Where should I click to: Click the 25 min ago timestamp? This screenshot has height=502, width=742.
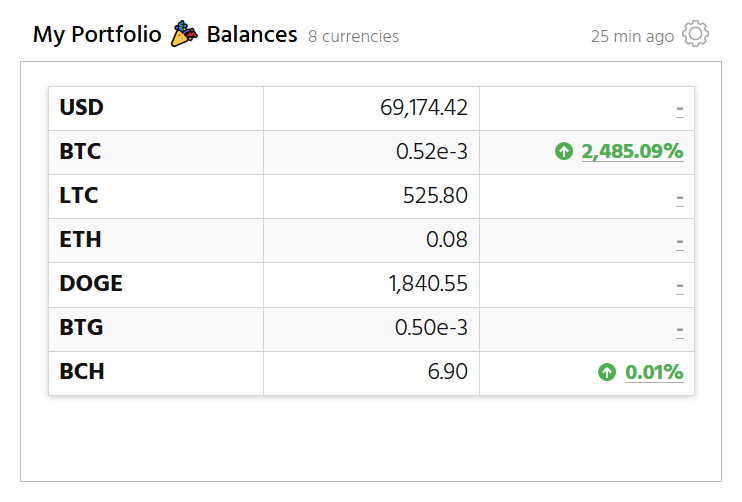tap(632, 36)
